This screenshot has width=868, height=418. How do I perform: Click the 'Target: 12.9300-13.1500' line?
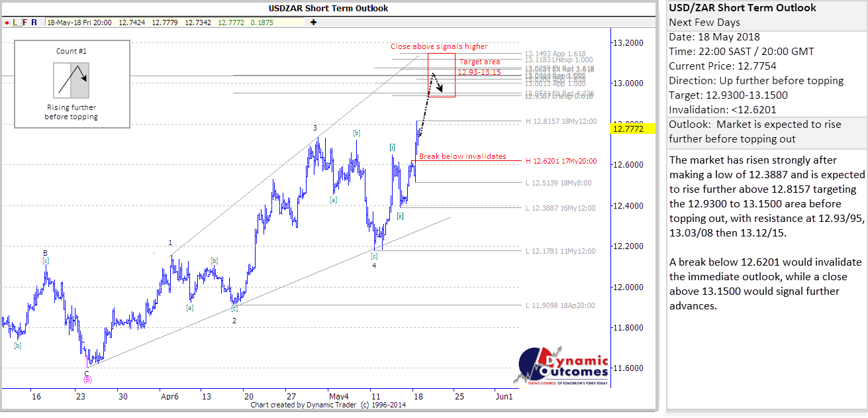[728, 95]
